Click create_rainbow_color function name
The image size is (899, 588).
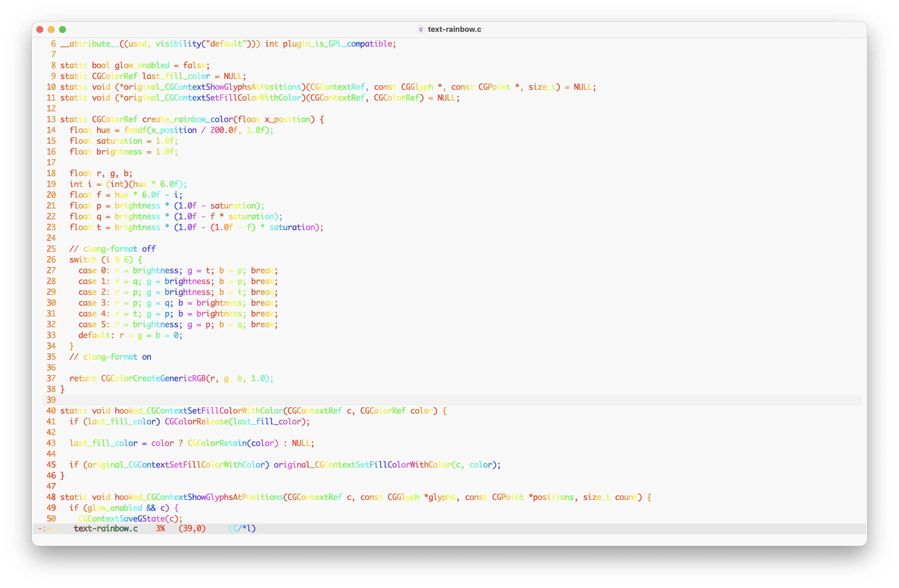coord(187,119)
